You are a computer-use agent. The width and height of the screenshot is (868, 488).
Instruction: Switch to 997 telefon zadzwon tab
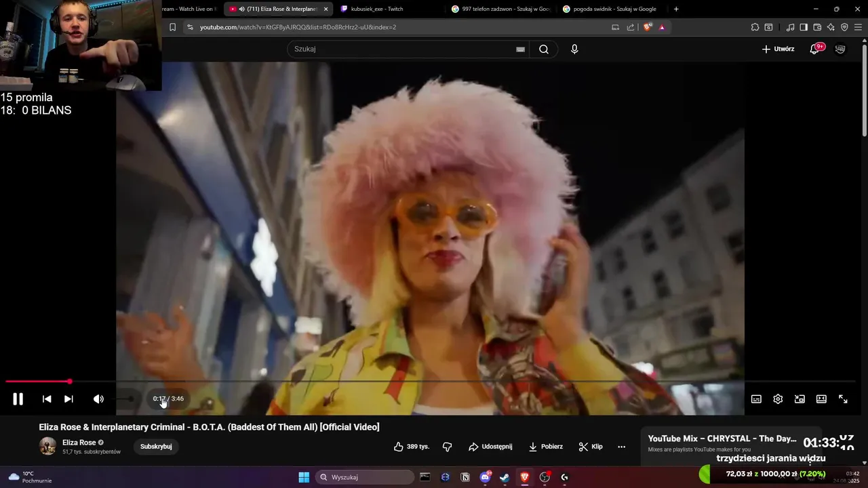500,9
